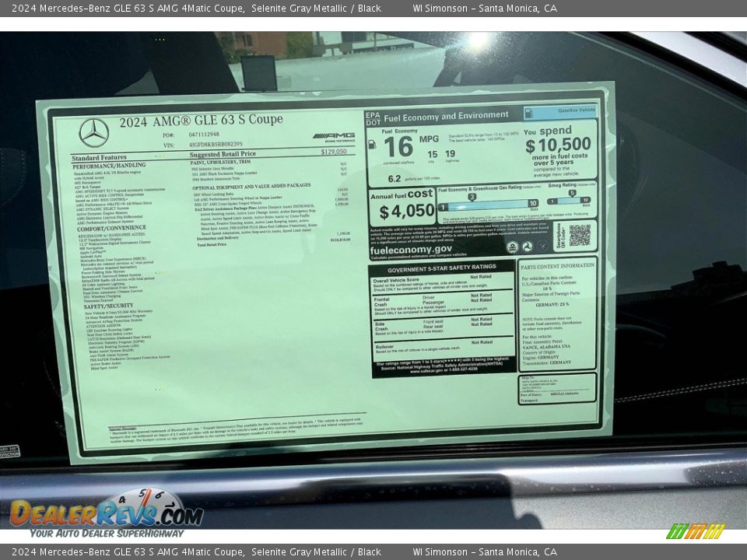The width and height of the screenshot is (747, 560).
Task: Click the 'Side Crash' rating row
Action: (x=443, y=327)
